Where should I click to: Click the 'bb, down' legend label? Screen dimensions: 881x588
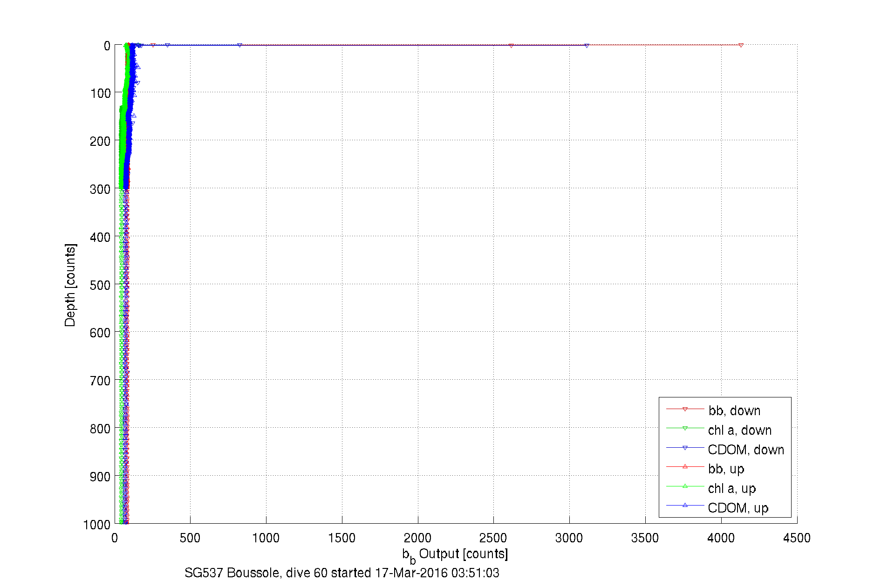(x=734, y=410)
